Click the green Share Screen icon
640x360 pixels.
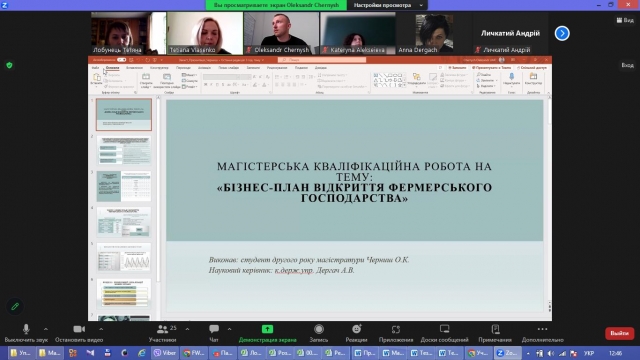pos(267,329)
